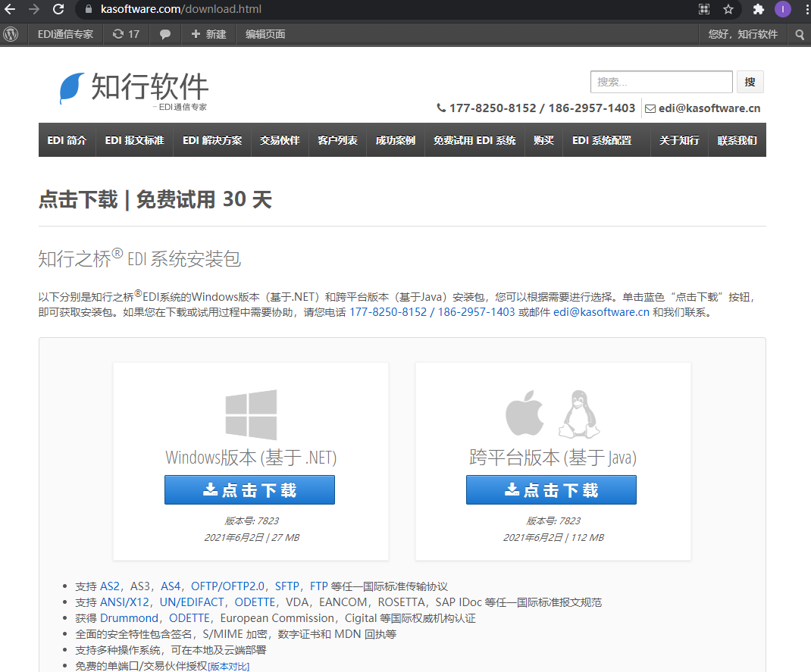Click phone link 177-8250-8152 in paragraph
Viewport: 811px width, 672px height.
point(388,312)
